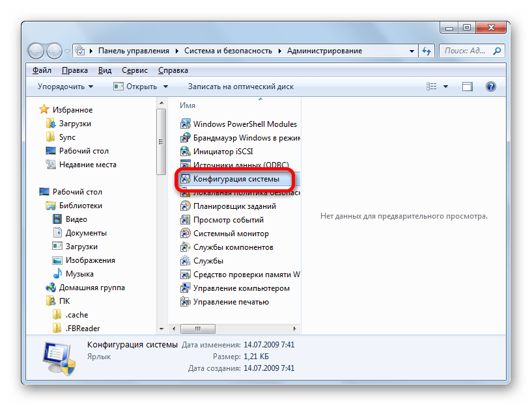Open the address bar history dropdown arrow

click(x=412, y=51)
